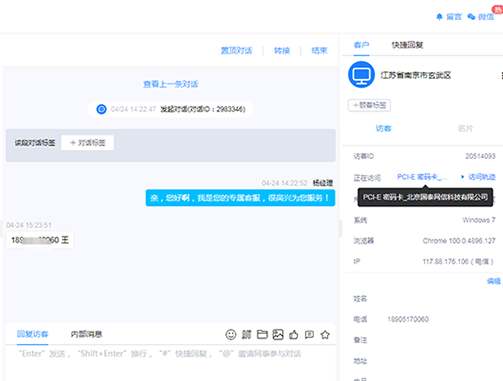Click the +顾客标签 button
Image resolution: width=503 pixels, height=381 pixels.
click(x=369, y=105)
